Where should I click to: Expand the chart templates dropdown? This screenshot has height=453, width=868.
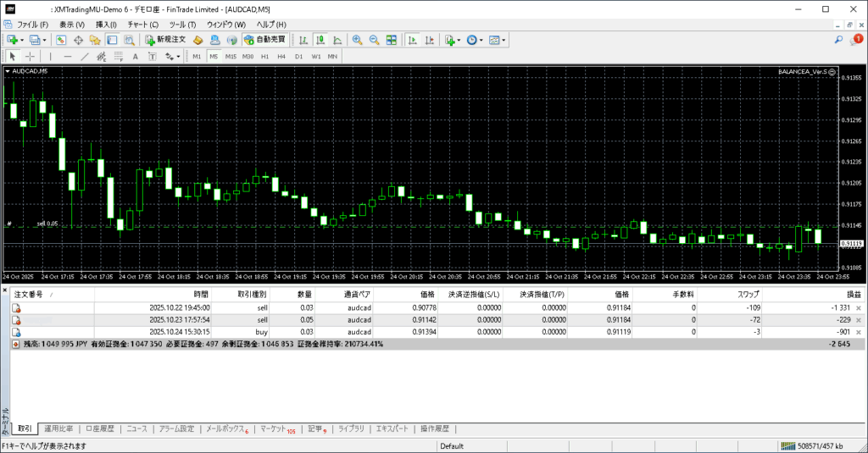504,40
